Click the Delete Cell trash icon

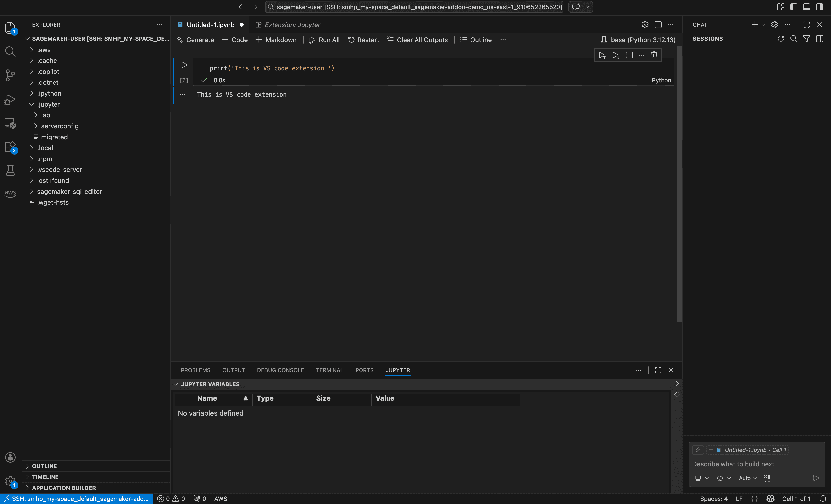[x=654, y=55]
